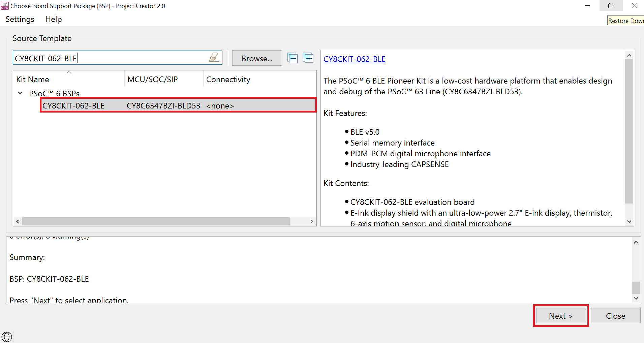The height and width of the screenshot is (343, 644).
Task: Click kit list horizontal scrollbar left arrow
Action: pyautogui.click(x=18, y=221)
